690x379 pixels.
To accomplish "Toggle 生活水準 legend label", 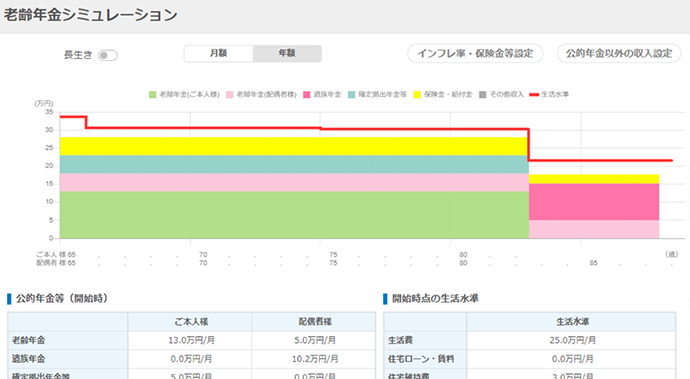I will click(555, 95).
